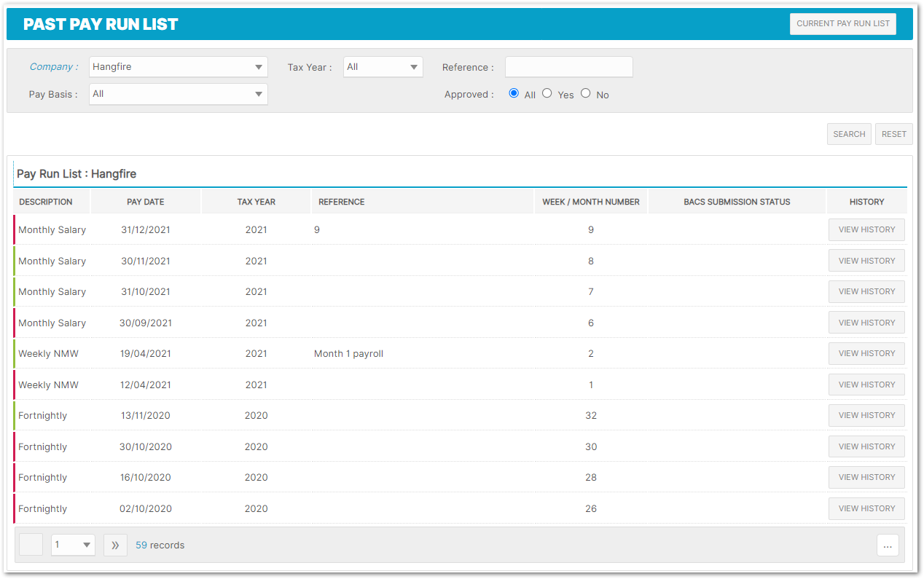
Task: Open the ellipsis options in the pagination bar
Action: (x=888, y=544)
